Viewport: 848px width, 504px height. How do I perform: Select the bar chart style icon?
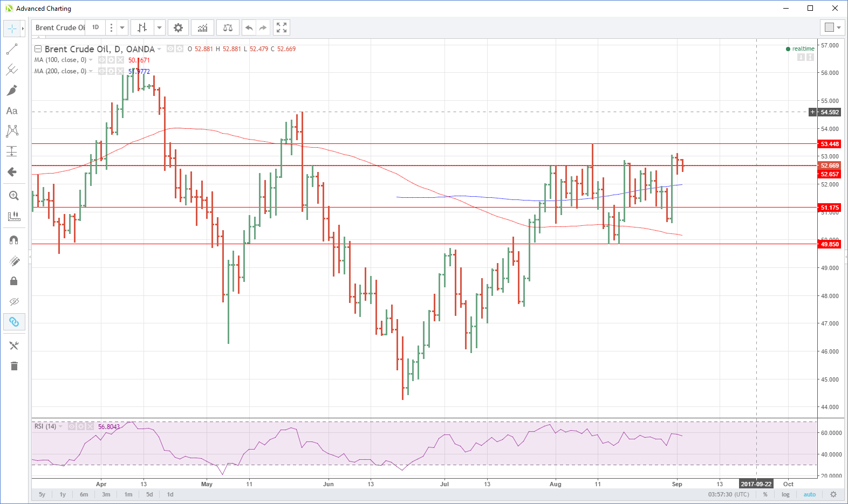(142, 27)
